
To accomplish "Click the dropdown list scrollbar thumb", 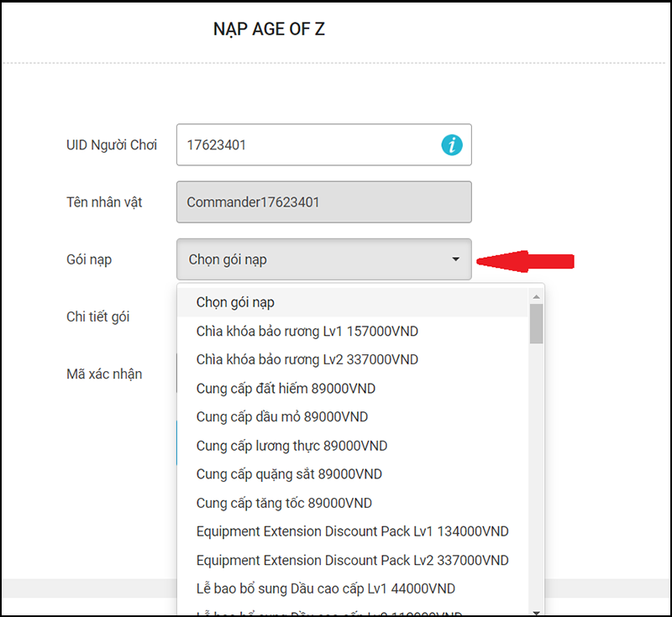I will point(536,324).
